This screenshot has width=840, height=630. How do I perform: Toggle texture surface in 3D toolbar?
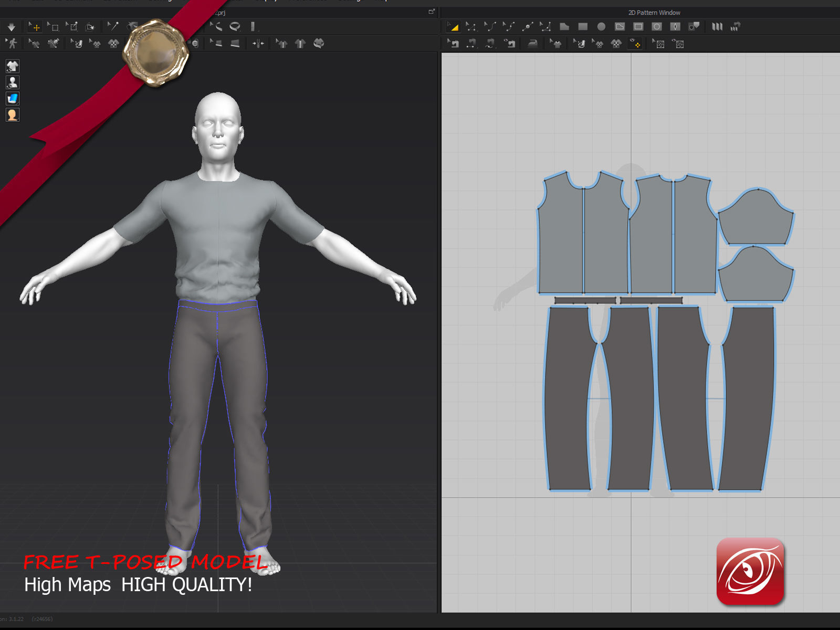click(113, 43)
